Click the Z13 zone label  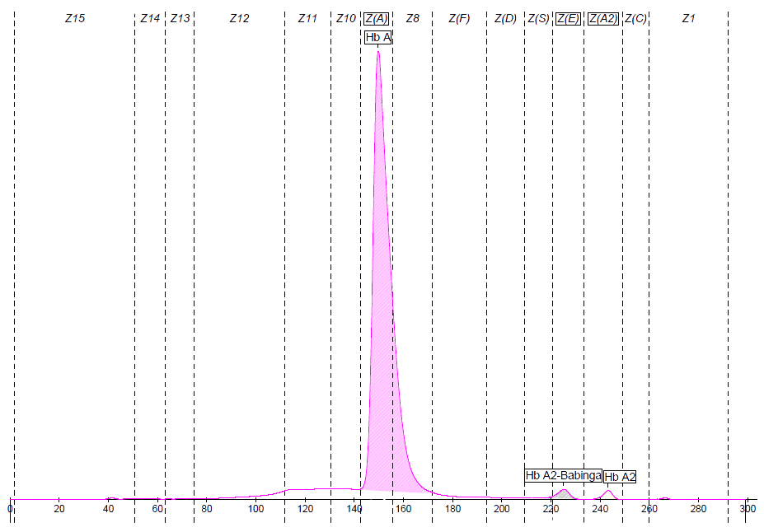coord(180,18)
